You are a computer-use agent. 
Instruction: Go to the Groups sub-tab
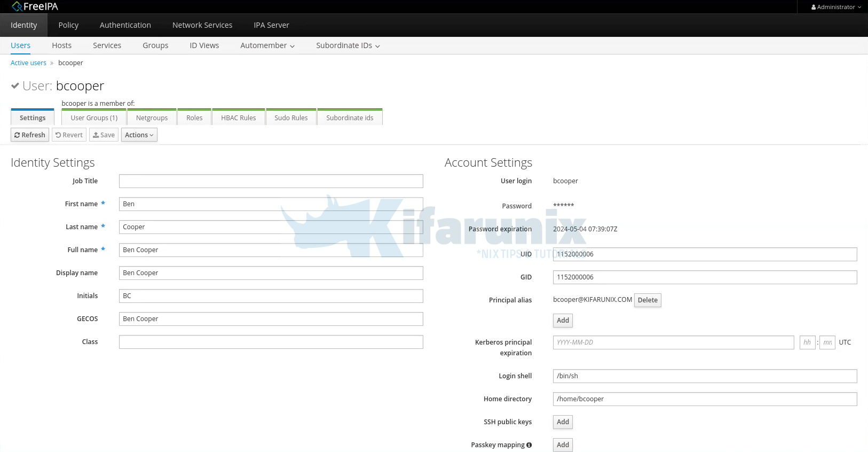pyautogui.click(x=155, y=45)
